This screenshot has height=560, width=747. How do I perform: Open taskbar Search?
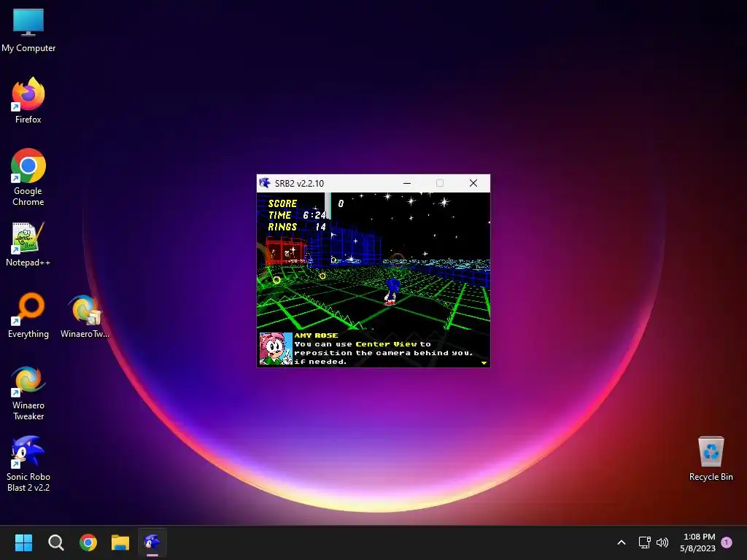(x=55, y=542)
